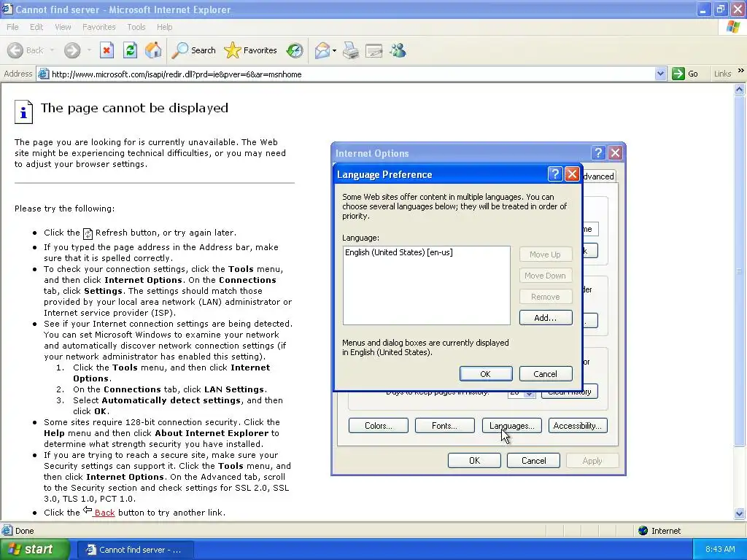
Task: Click the Done status bar text
Action: 24,531
